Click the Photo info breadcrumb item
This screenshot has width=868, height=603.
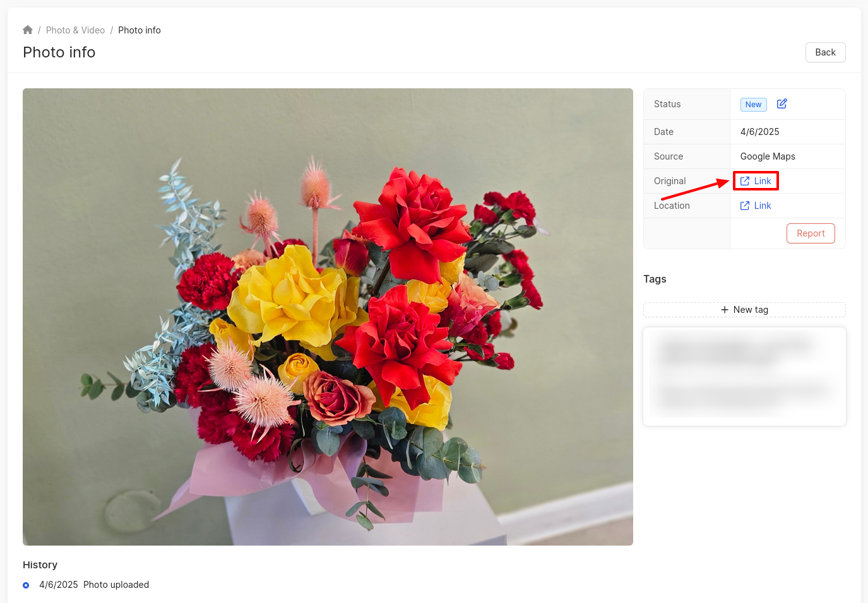coord(139,30)
